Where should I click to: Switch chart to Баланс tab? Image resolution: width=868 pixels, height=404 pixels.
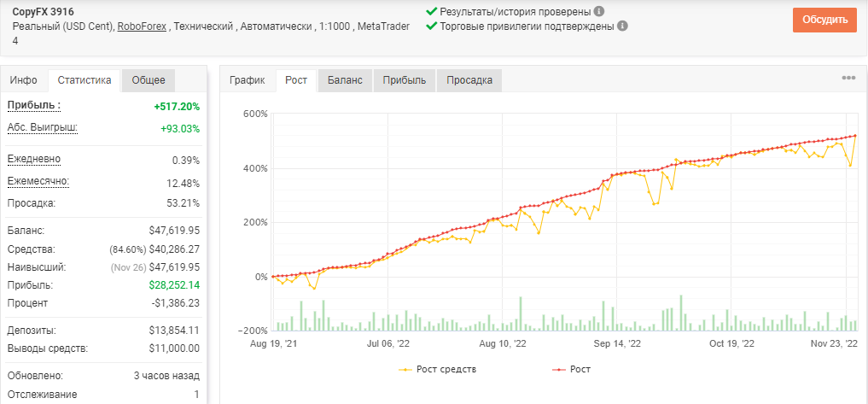coord(345,80)
